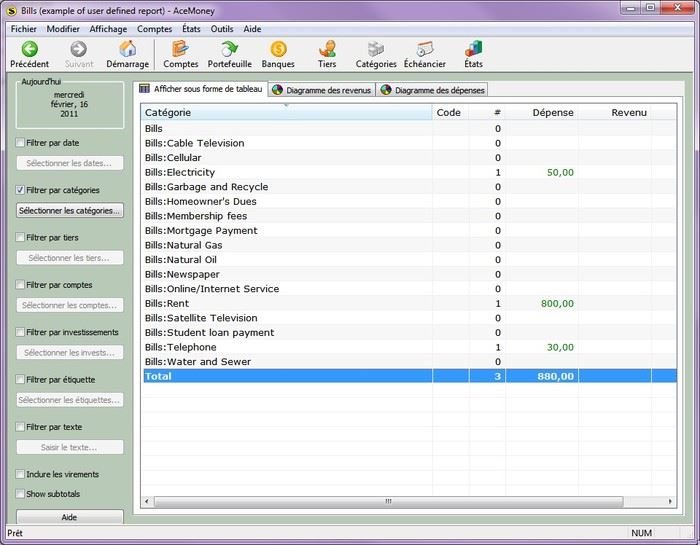The width and height of the screenshot is (700, 545).
Task: Select the Bills:Satellite Television row
Action: (408, 318)
